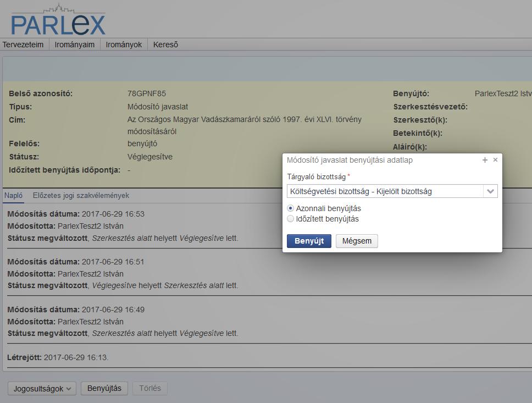The width and height of the screenshot is (532, 403).
Task: Maximize dialog using the plus icon
Action: 485,160
